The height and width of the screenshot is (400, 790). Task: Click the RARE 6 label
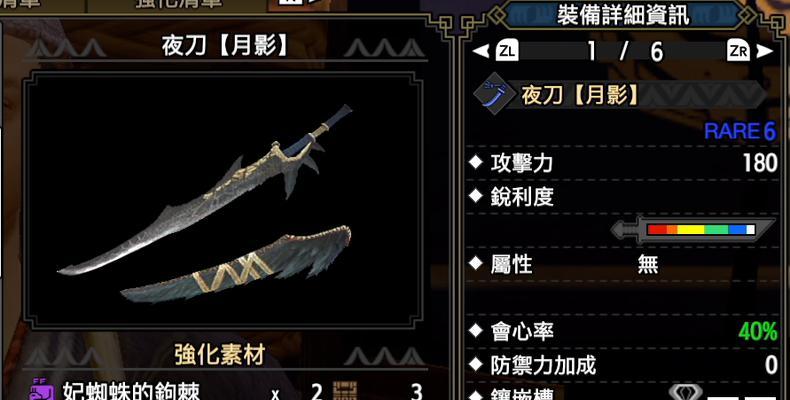click(x=740, y=131)
